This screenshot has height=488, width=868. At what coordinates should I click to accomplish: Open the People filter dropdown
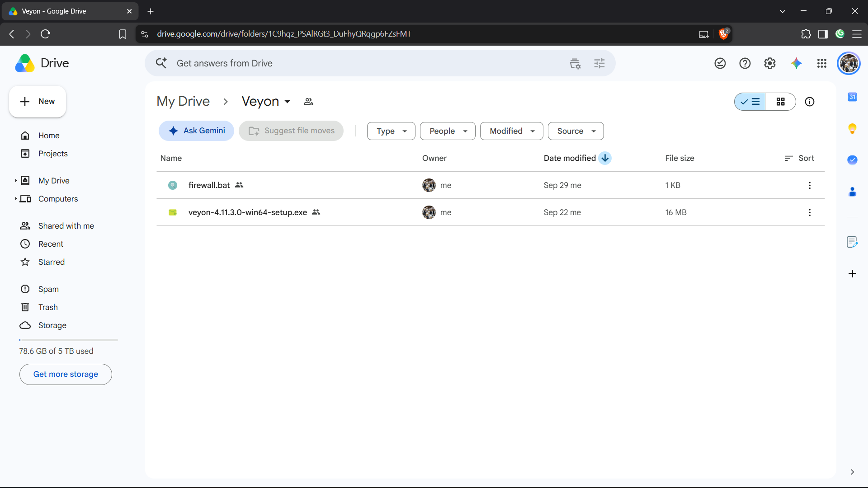coord(448,131)
